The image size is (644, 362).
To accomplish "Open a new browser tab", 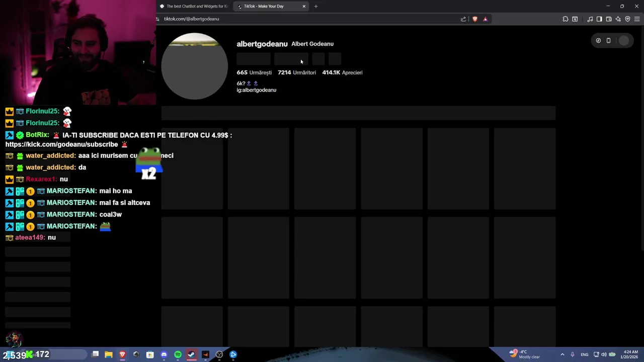I will pos(316,6).
